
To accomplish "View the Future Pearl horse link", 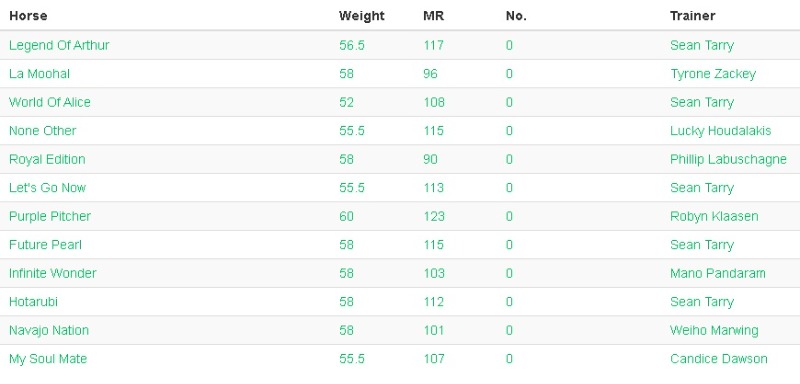I will (x=45, y=245).
